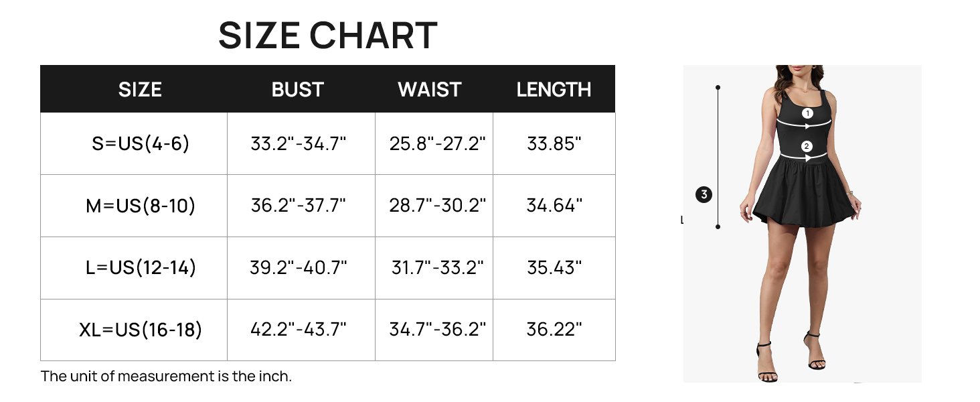
Task: Click length value 33.85"
Action: 554,143
